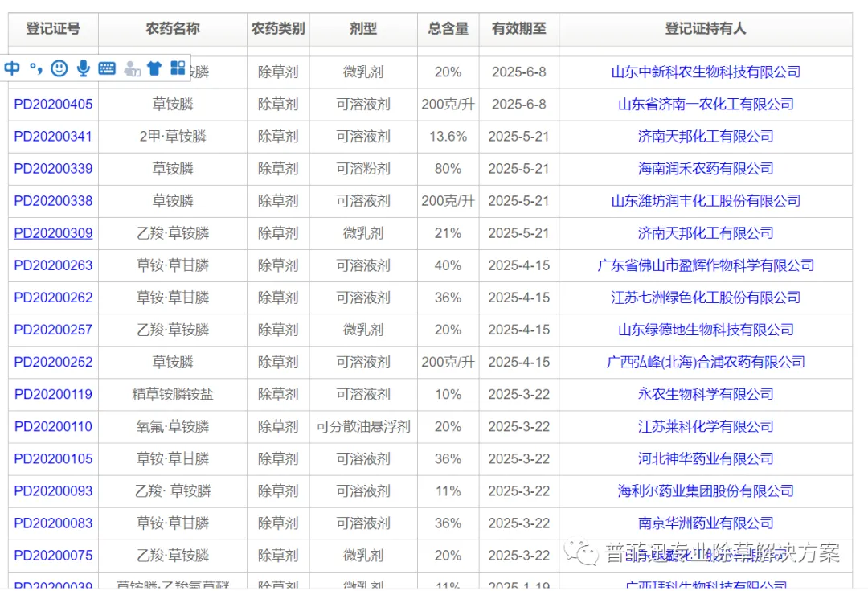Open registration PD20200083 link
Image resolution: width=868 pixels, height=591 pixels.
click(x=53, y=523)
